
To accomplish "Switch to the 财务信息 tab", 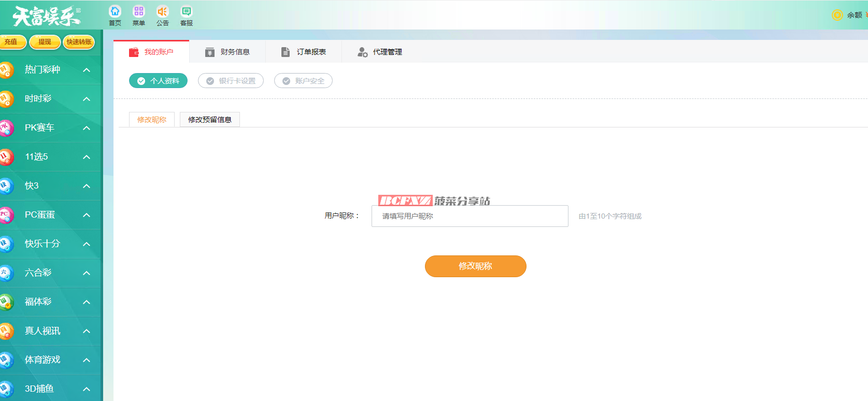I will pyautogui.click(x=227, y=52).
